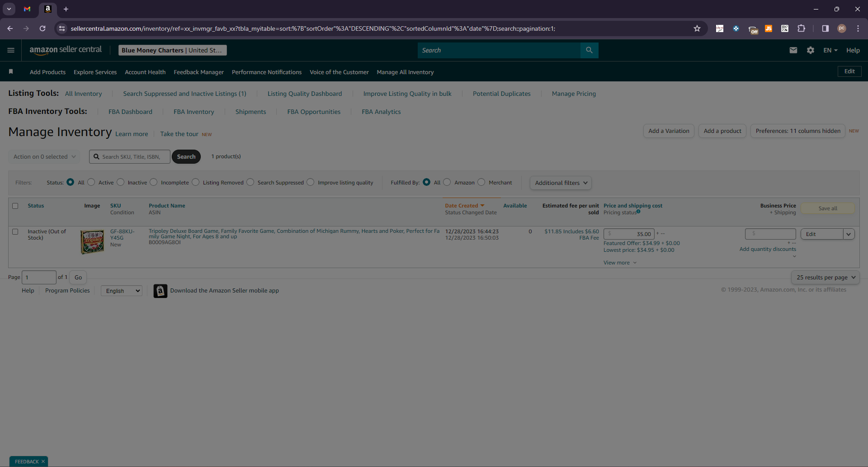Click the Add a product button
Screen dimensions: 868x467
tap(722, 131)
